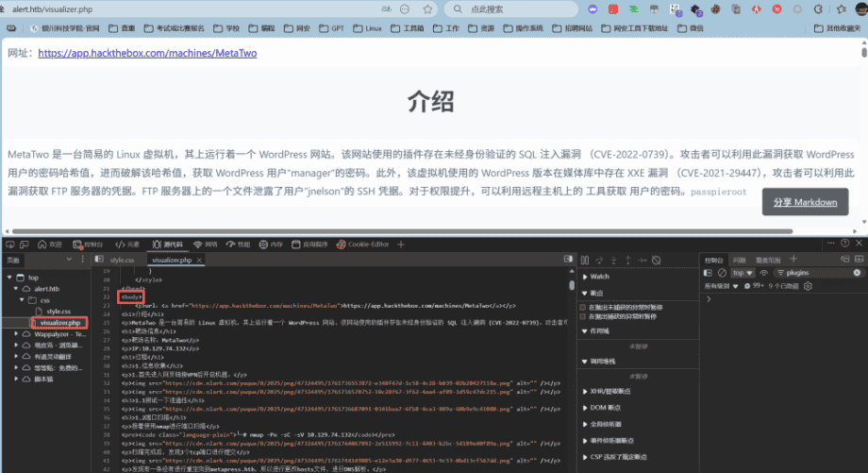Bookmark page with the star icon
This screenshot has height=473, width=868.
click(x=427, y=8)
